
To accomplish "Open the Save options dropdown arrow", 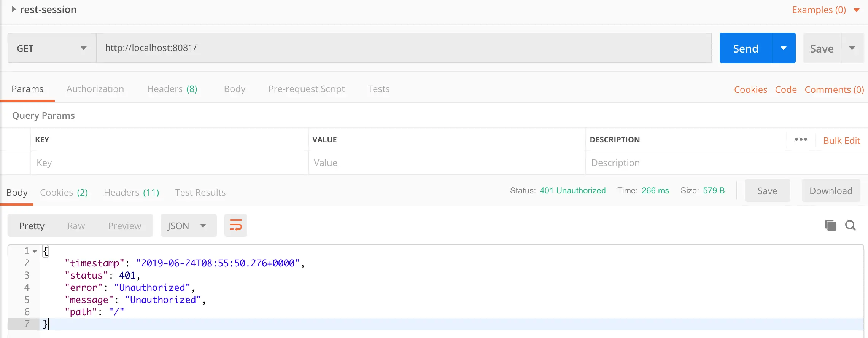I will [852, 48].
